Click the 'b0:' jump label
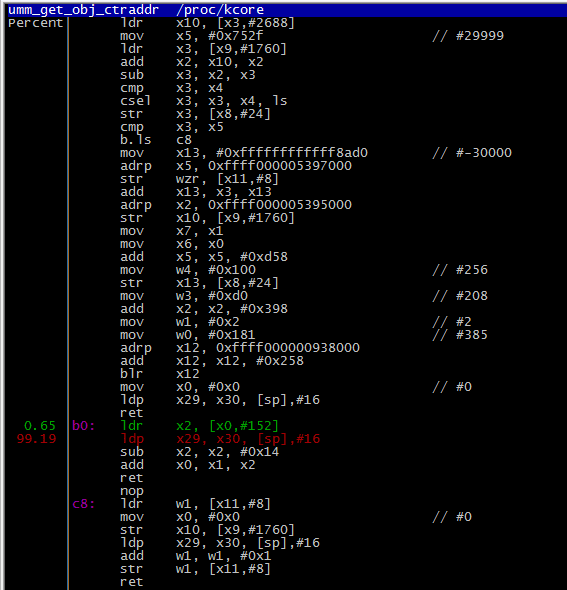This screenshot has width=567, height=590. [x=84, y=426]
